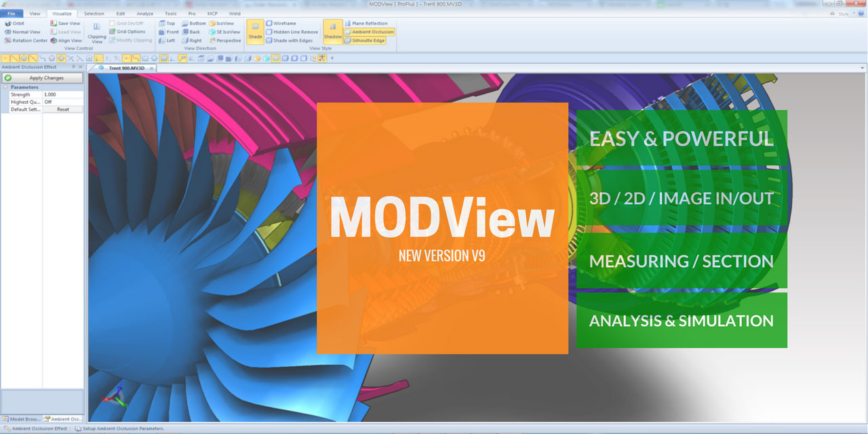Image resolution: width=868 pixels, height=434 pixels.
Task: Switch to Model Browser panel tab
Action: pos(22,419)
